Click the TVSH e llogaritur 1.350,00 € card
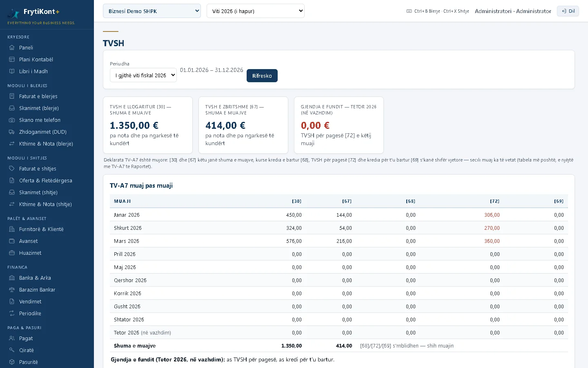The image size is (588, 368). pyautogui.click(x=148, y=125)
